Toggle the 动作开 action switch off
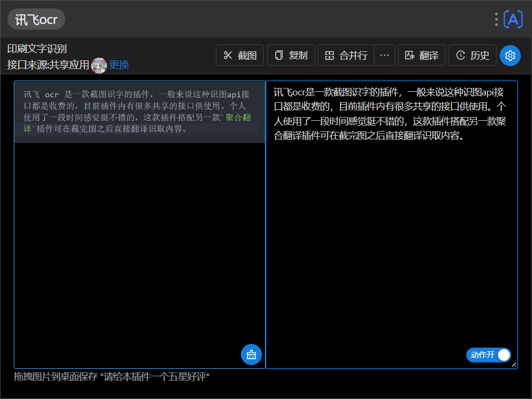The height and width of the screenshot is (399, 532). coord(488,355)
